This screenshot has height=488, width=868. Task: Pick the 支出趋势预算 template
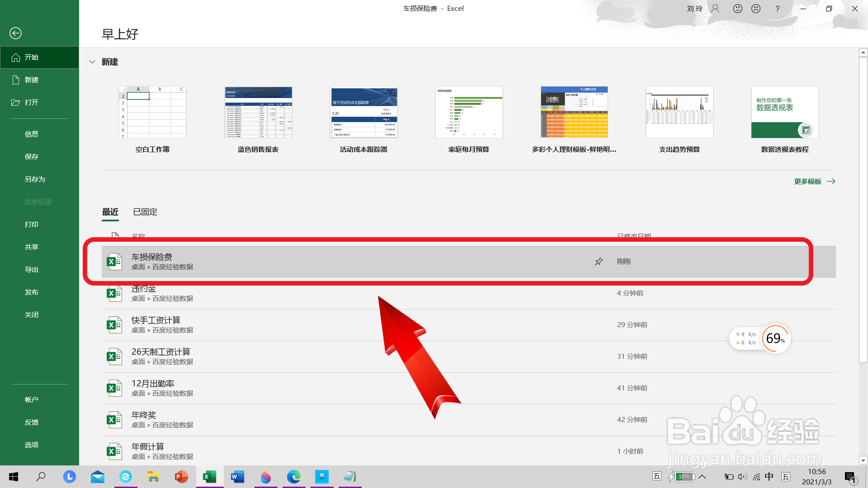679,120
